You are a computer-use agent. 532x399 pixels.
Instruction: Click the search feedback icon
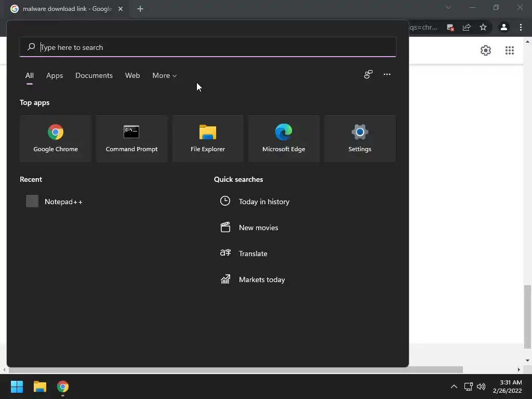[x=368, y=74]
